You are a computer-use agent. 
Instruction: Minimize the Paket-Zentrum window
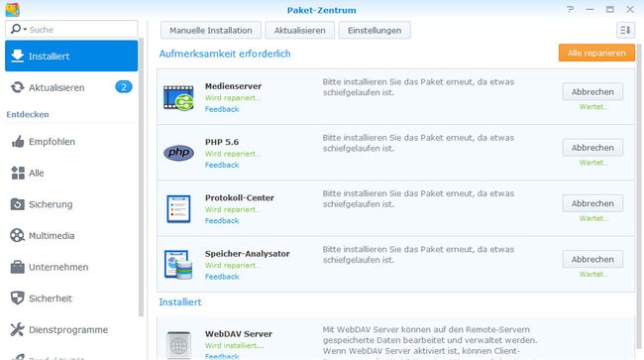point(590,9)
